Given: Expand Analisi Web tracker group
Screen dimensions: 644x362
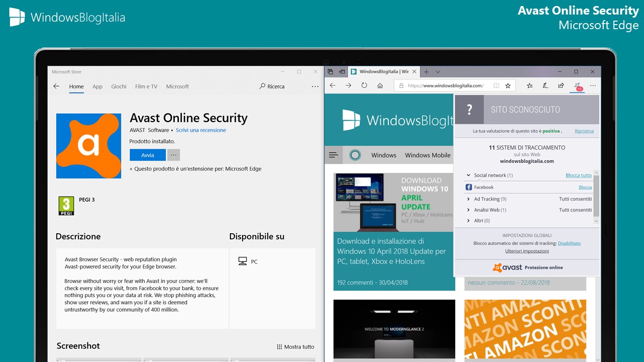Looking at the screenshot, I should (x=468, y=210).
